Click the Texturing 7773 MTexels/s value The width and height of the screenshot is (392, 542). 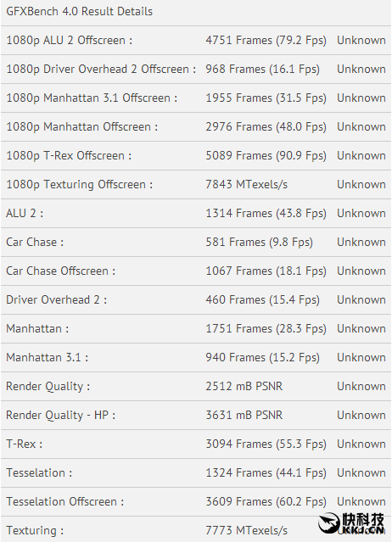pos(246,531)
